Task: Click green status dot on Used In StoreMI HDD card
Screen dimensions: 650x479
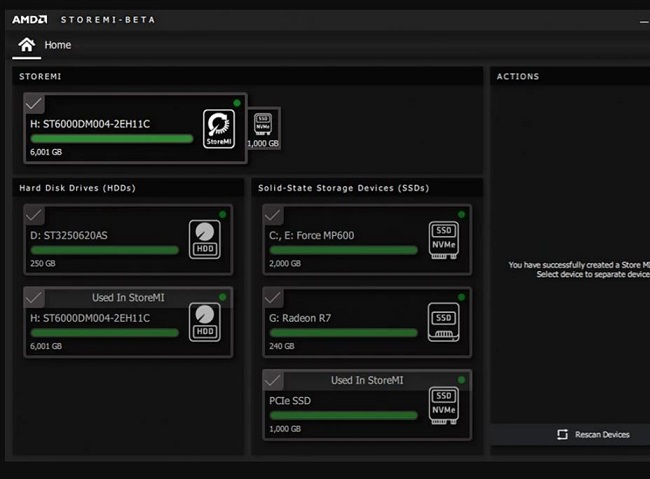Action: (x=223, y=297)
